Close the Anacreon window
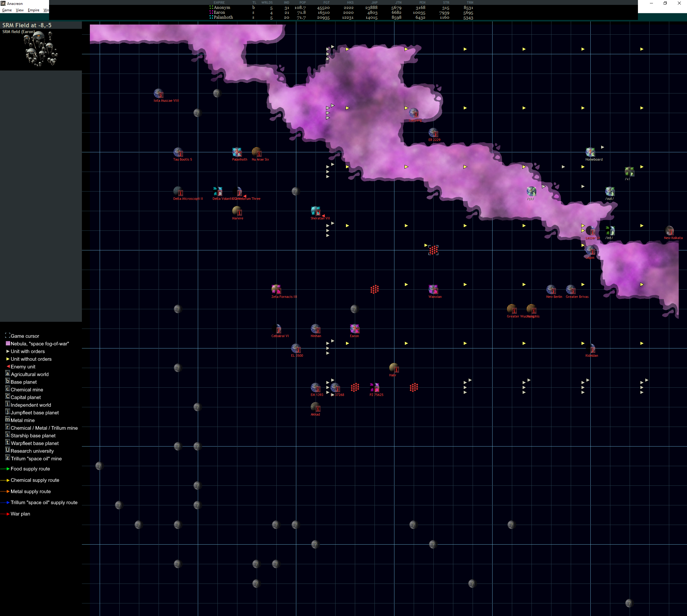Screen dimensions: 687x616 click(x=679, y=3)
